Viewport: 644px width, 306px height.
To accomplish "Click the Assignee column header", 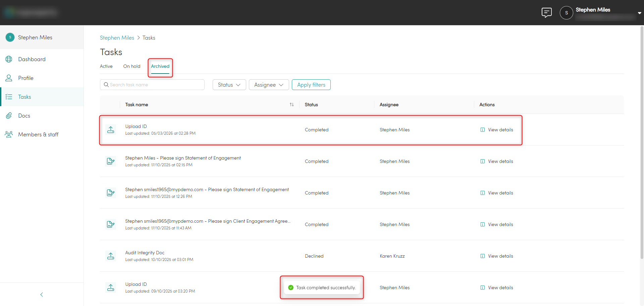I will [x=389, y=104].
